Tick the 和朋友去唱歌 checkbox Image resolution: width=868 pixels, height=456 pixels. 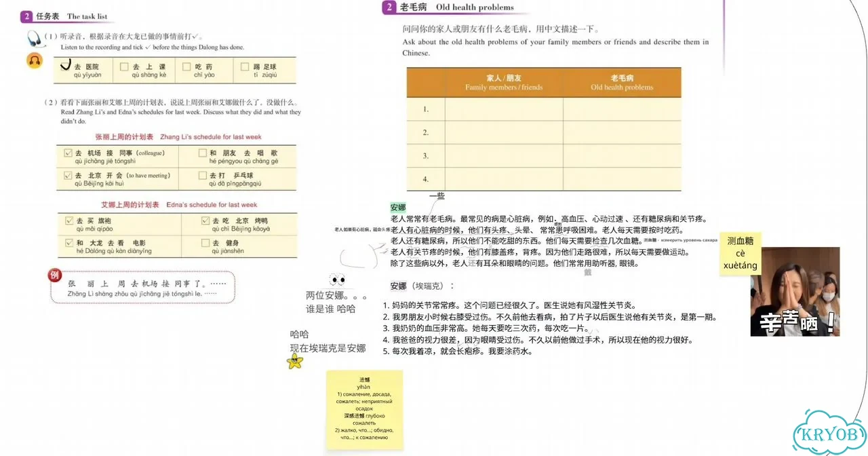click(203, 153)
